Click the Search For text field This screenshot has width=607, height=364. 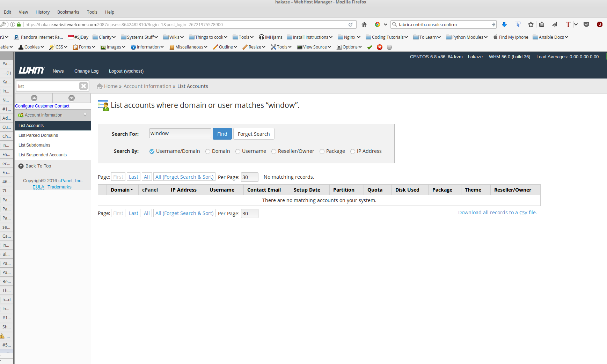(180, 133)
